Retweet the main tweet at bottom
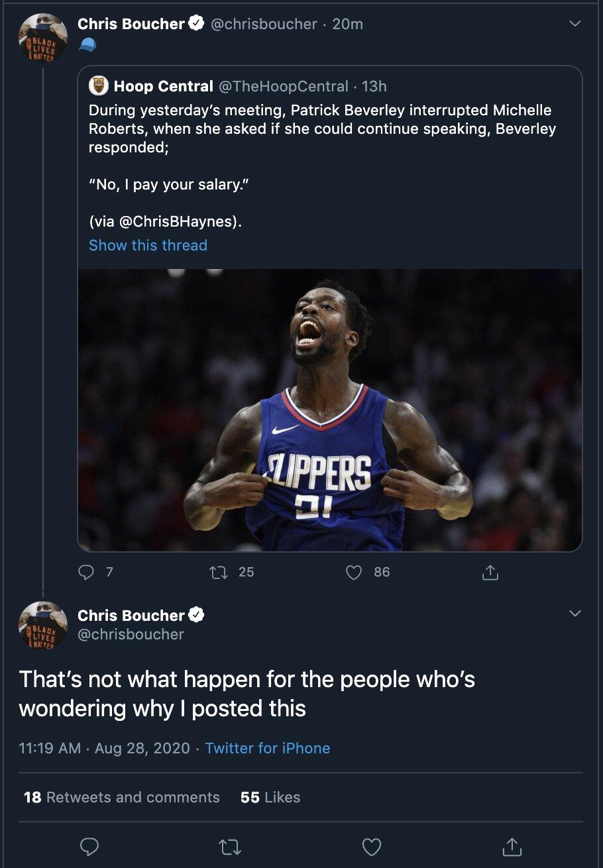 229,846
